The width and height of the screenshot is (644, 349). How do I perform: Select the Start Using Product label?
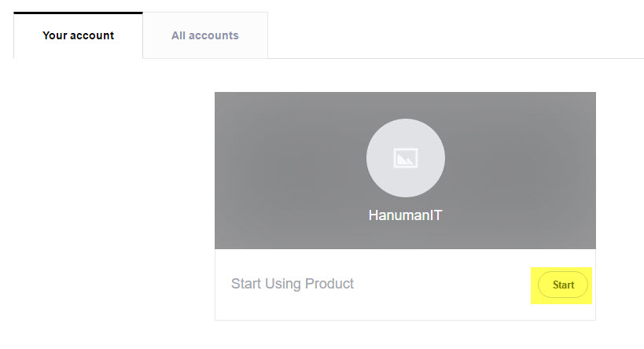tap(292, 284)
